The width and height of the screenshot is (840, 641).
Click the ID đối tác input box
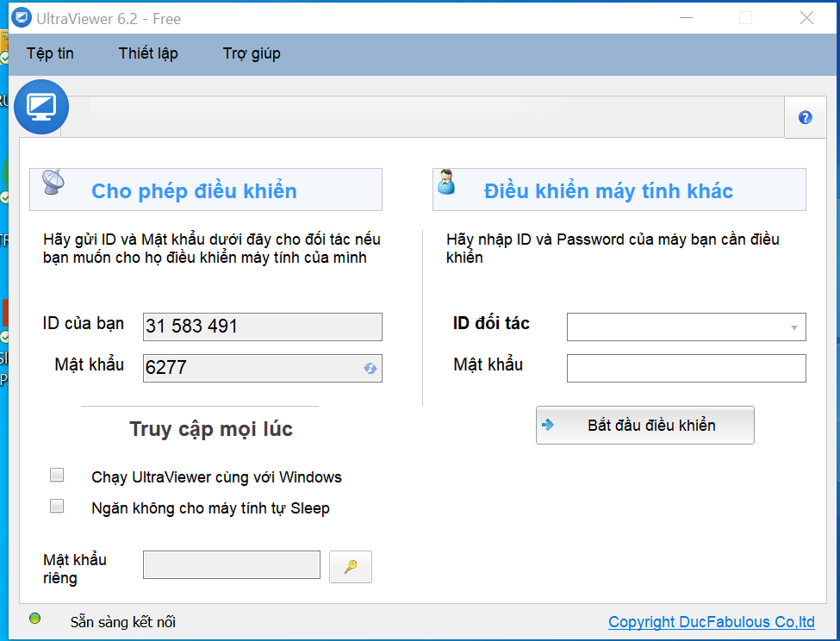[x=687, y=327]
